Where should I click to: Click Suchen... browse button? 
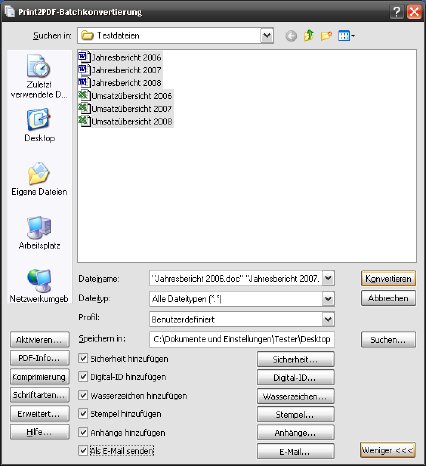click(x=388, y=340)
